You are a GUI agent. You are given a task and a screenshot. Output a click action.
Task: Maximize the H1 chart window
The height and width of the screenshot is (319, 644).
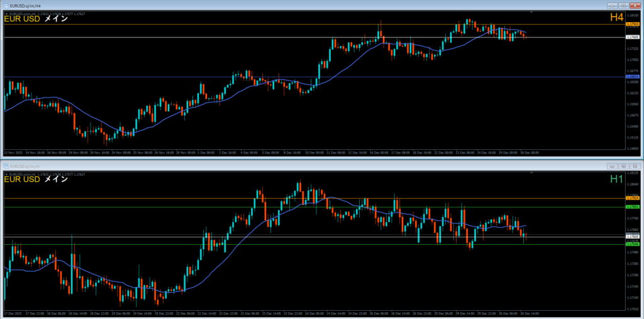click(622, 165)
